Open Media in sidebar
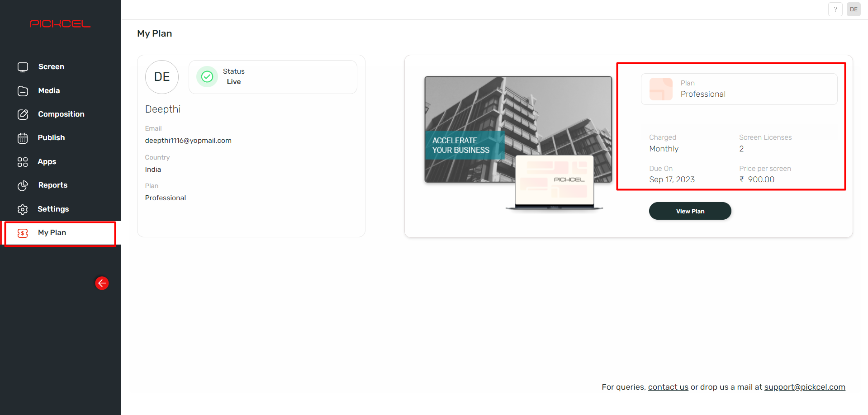Image resolution: width=868 pixels, height=415 pixels. [x=60, y=91]
